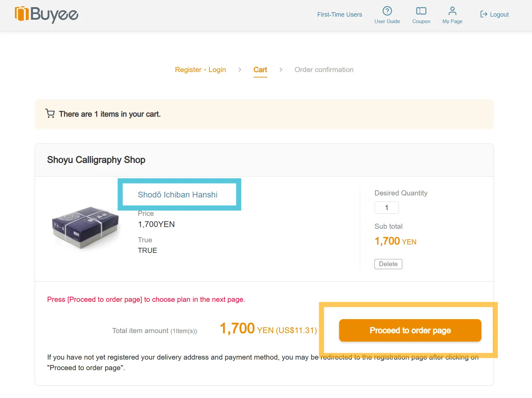Click the hanshi paper product thumbnail
Viewport: 532px width, 398px height.
point(85,227)
